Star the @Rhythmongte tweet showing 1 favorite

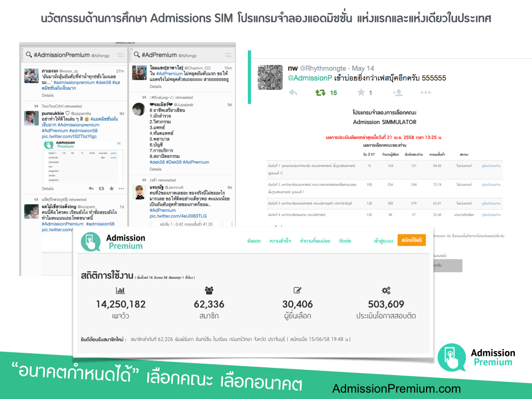pyautogui.click(x=361, y=92)
